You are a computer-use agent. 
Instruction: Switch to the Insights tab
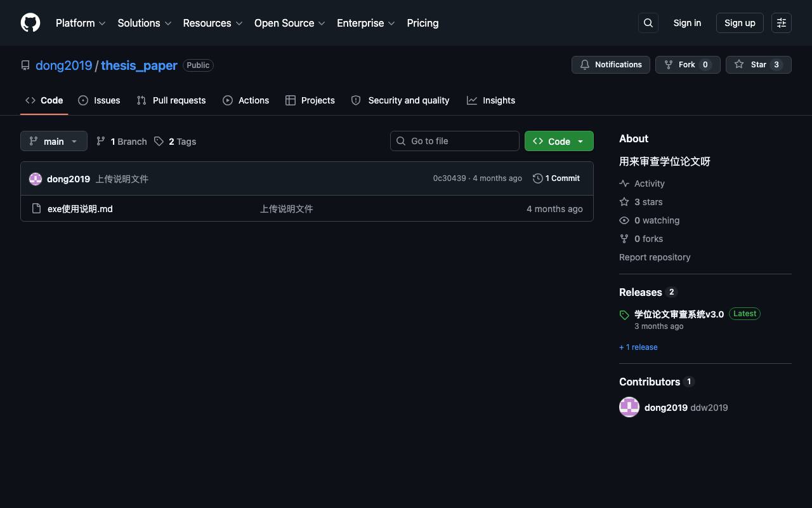(x=491, y=100)
